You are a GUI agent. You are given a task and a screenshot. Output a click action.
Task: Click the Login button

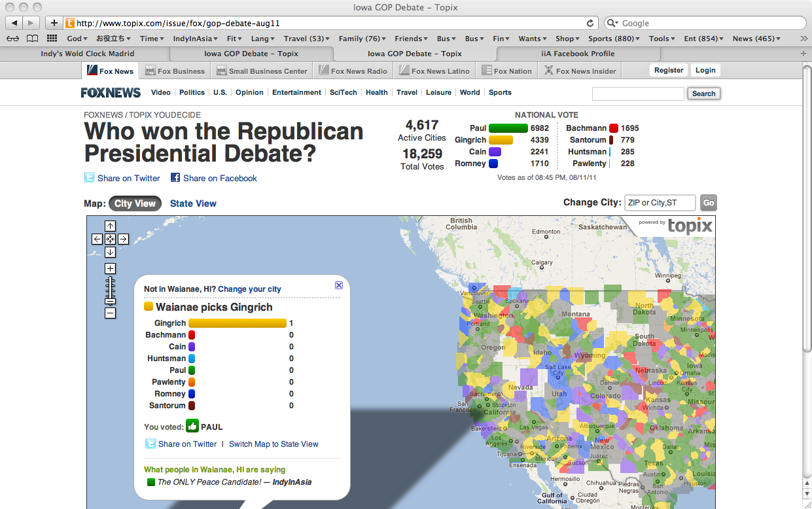[x=705, y=71]
